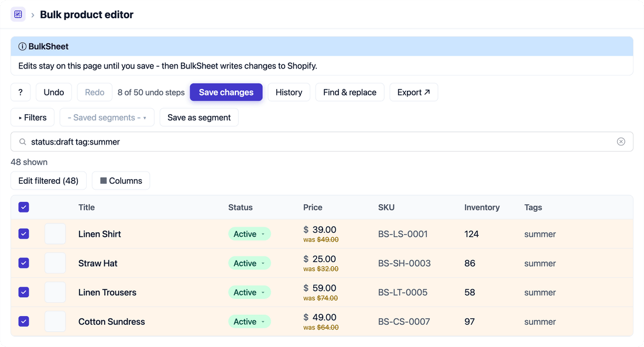Image resolution: width=644 pixels, height=347 pixels.
Task: Click the Undo button
Action: [54, 92]
